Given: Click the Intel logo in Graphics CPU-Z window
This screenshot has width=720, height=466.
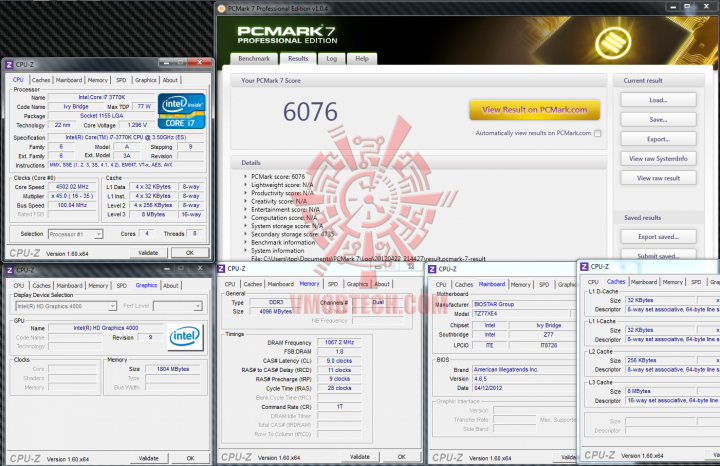Looking at the screenshot, I should 185,337.
